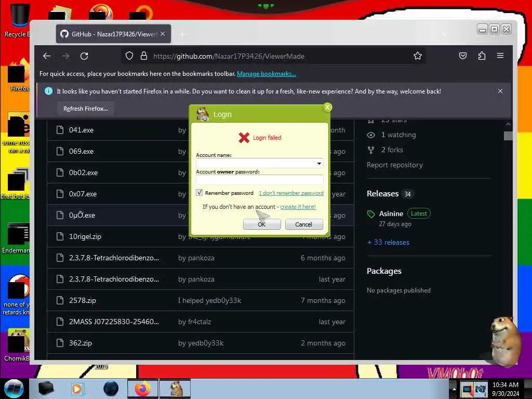Open the 362.zip file
The height and width of the screenshot is (399, 532).
[x=81, y=343]
